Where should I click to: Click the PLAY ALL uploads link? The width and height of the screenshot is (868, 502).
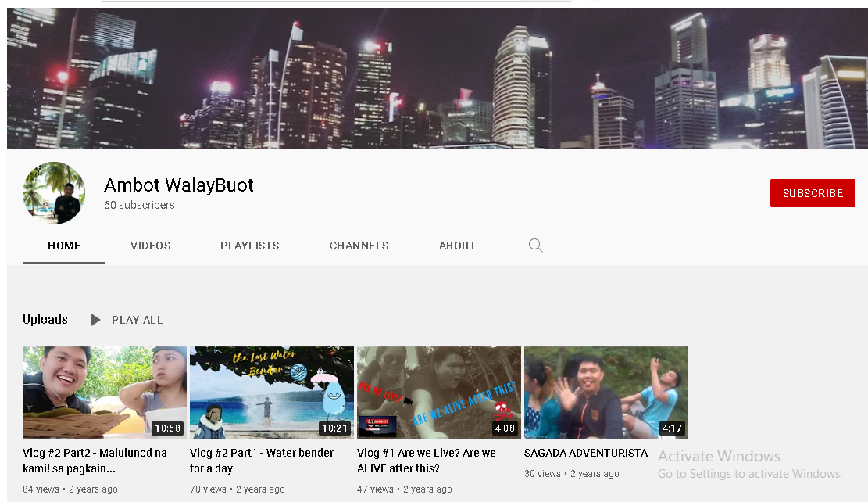point(138,320)
